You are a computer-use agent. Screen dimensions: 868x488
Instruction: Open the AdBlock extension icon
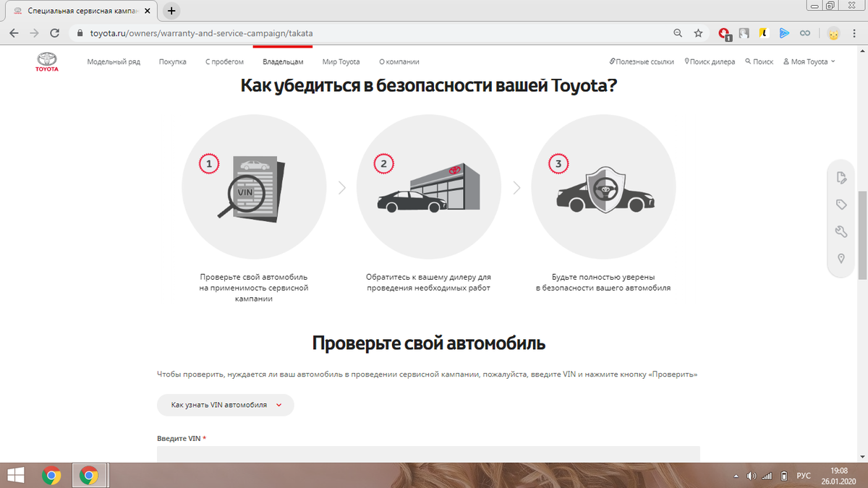tap(724, 33)
